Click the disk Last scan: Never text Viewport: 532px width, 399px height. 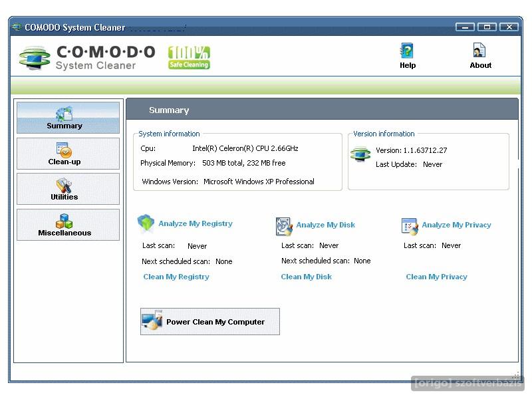coord(310,245)
